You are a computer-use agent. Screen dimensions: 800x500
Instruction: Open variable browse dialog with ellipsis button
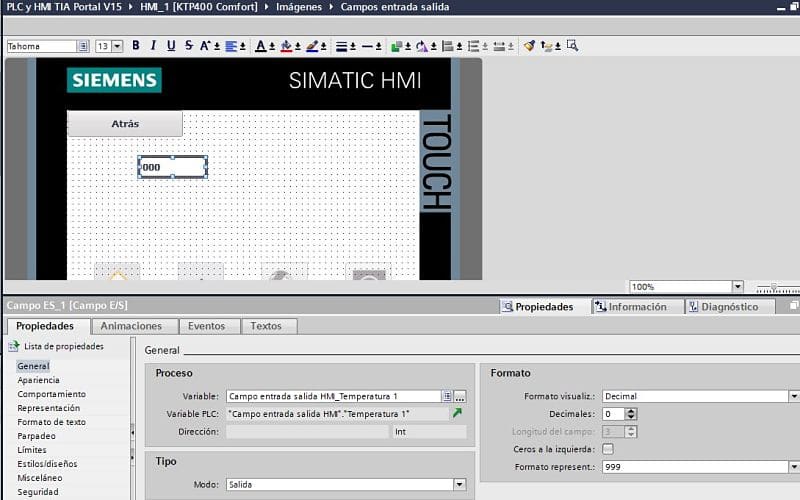click(x=460, y=396)
